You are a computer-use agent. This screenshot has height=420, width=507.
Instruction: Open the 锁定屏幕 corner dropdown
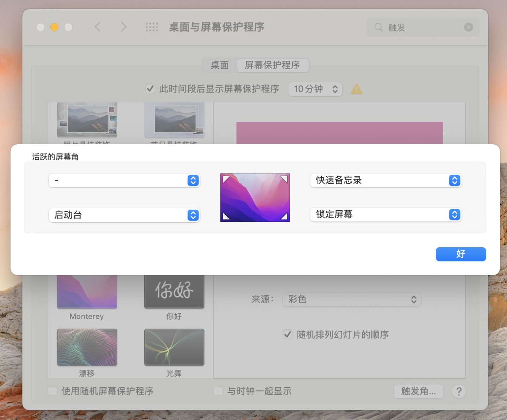tap(386, 215)
